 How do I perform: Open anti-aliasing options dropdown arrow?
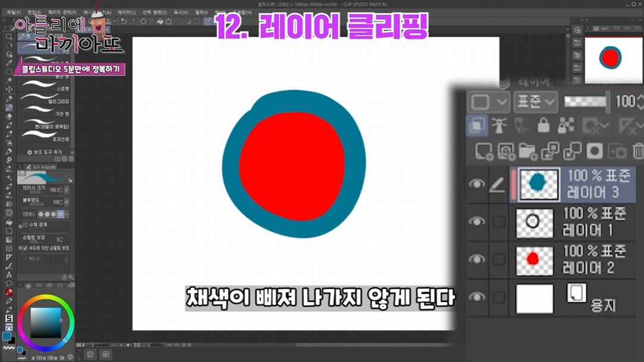click(67, 214)
